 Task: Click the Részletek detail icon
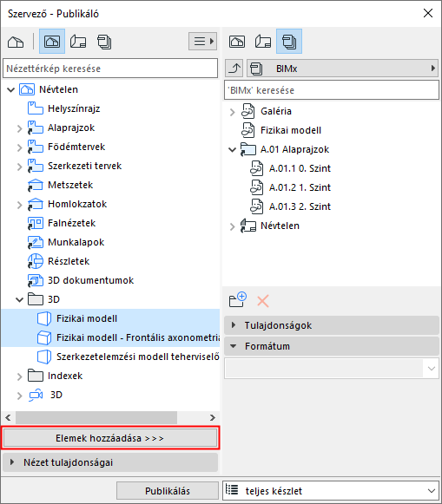click(x=36, y=261)
